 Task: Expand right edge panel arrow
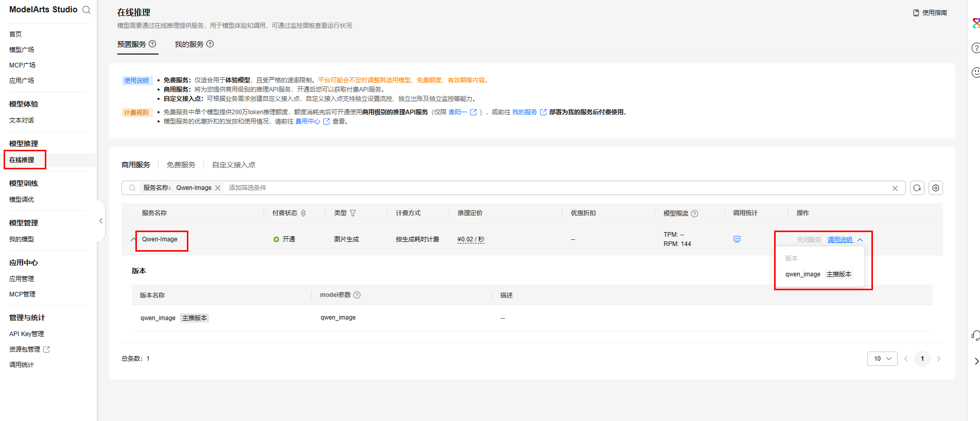[976, 361]
